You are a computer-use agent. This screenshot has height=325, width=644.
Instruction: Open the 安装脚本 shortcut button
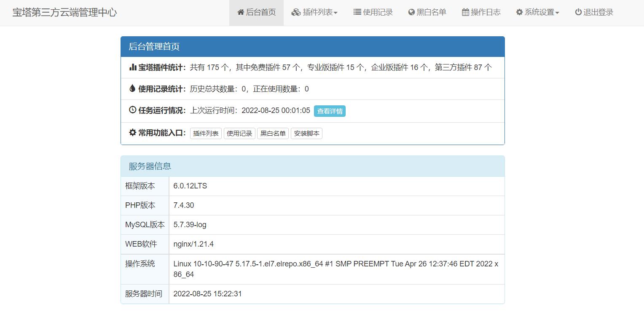[306, 134]
